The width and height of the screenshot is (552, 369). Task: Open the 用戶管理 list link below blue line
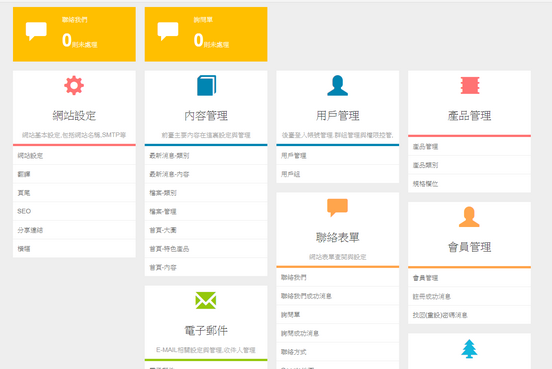coord(294,156)
